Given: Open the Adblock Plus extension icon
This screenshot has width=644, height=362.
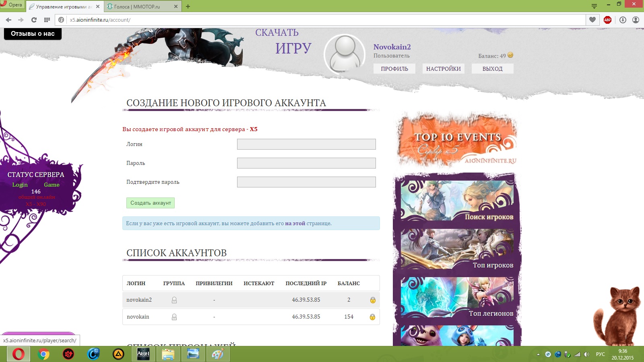Looking at the screenshot, I should tap(608, 20).
